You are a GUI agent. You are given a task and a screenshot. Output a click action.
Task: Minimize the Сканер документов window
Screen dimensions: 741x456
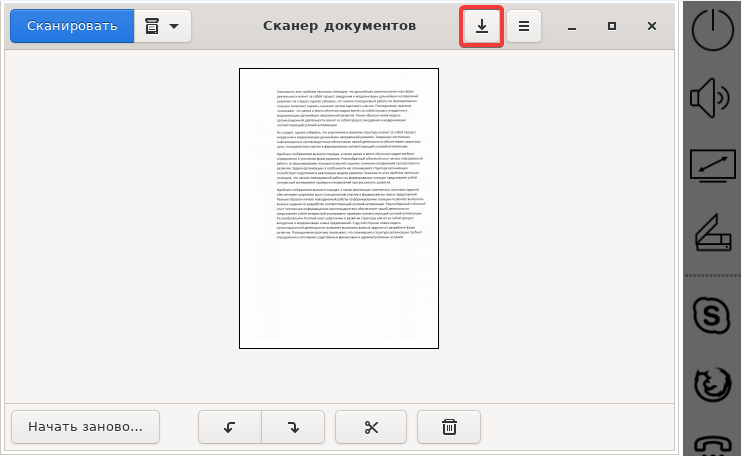pyautogui.click(x=573, y=26)
